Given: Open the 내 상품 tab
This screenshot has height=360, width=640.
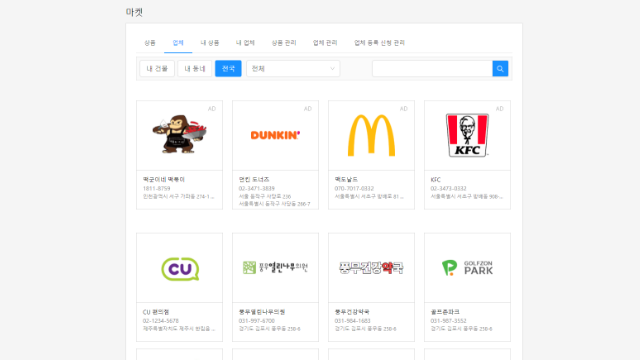Looking at the screenshot, I should pyautogui.click(x=210, y=42).
